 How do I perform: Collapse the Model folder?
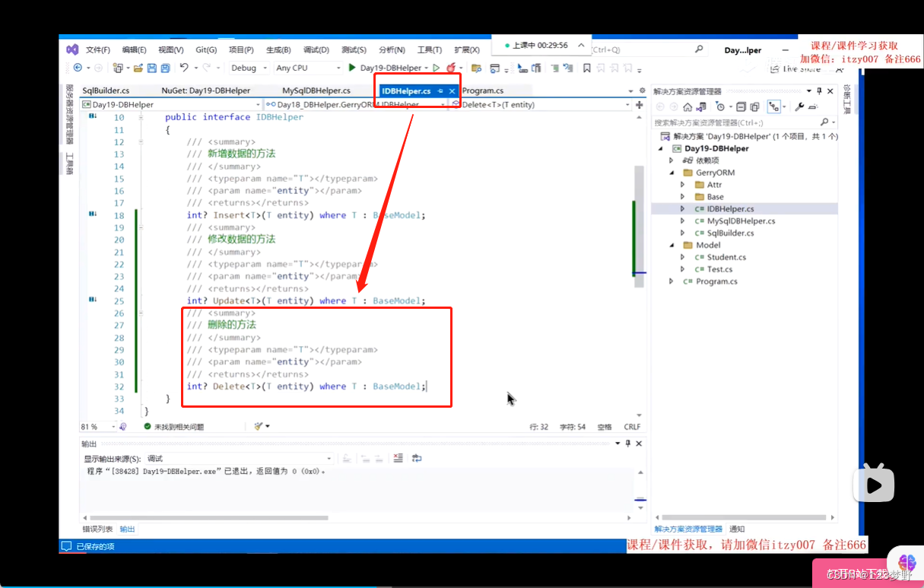pos(671,245)
